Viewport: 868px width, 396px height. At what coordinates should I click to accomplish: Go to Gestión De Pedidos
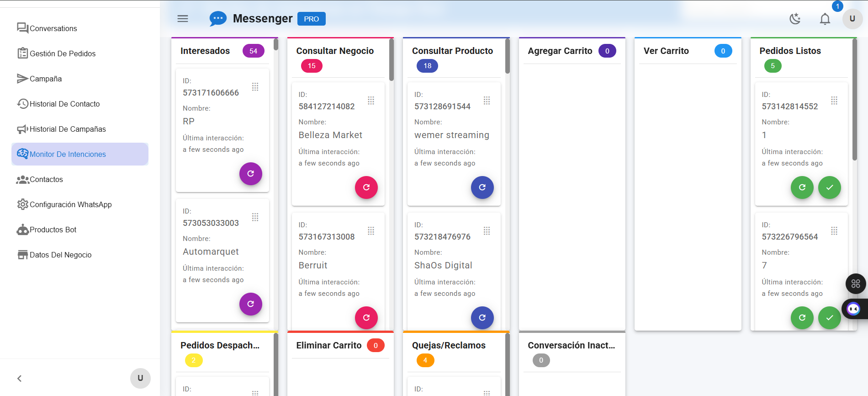coord(63,54)
